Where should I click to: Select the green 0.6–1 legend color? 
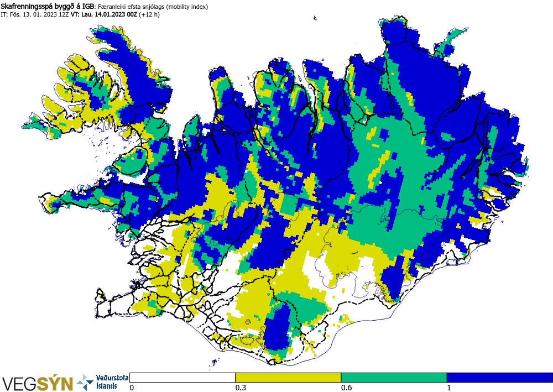coord(394,378)
